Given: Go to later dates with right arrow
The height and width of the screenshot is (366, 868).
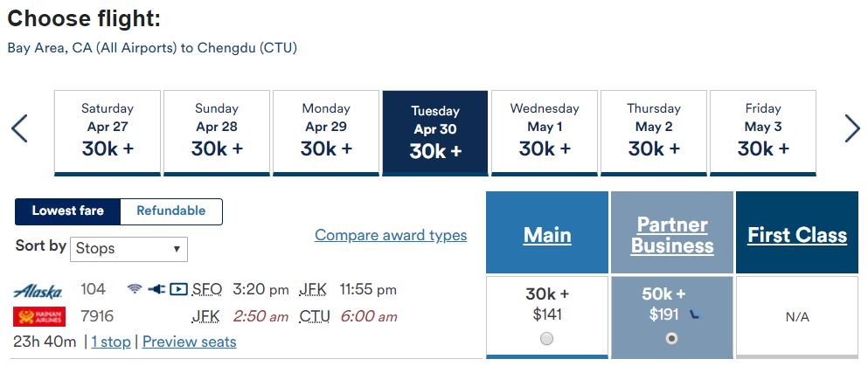Looking at the screenshot, I should tap(852, 129).
